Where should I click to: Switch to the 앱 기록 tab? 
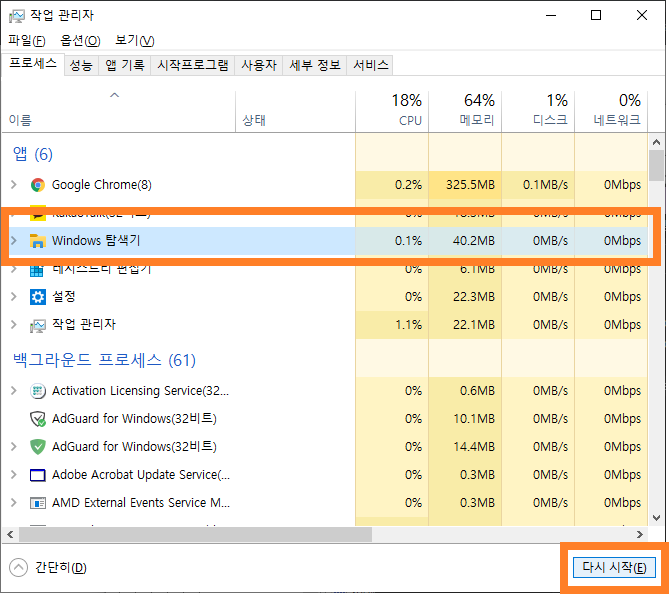(125, 65)
